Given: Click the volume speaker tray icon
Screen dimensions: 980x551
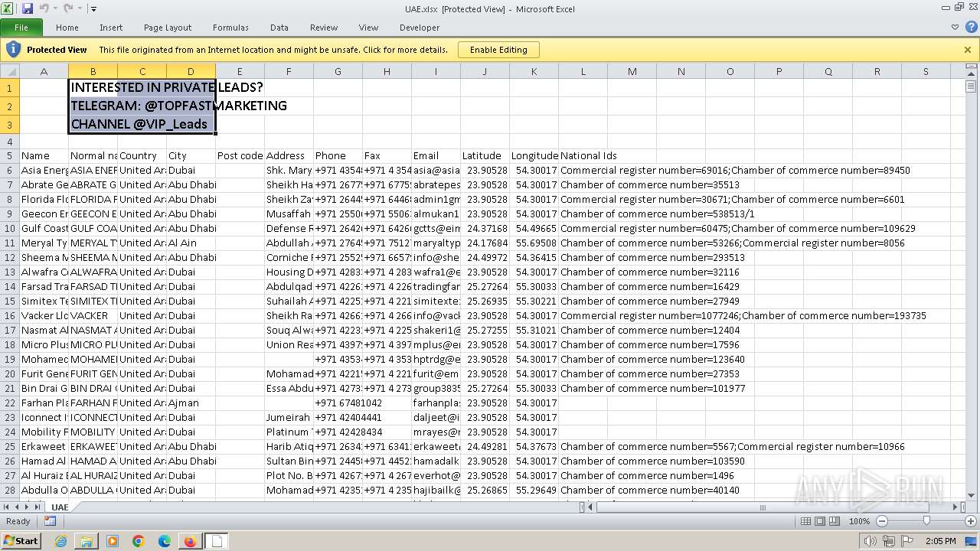Looking at the screenshot, I should click(x=870, y=541).
